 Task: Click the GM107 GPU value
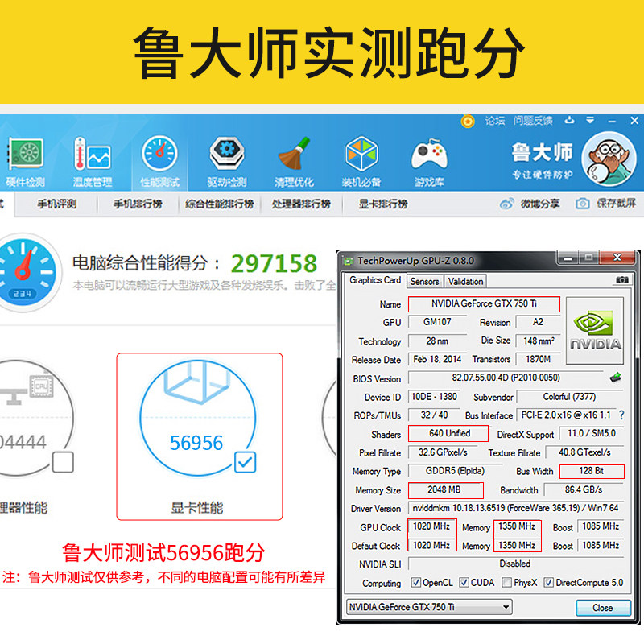(x=437, y=322)
